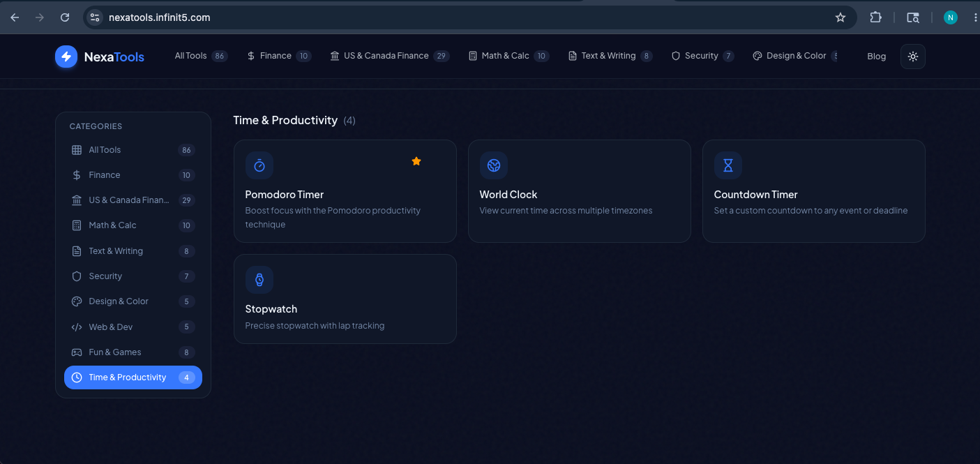
Task: Click the NexaTools brand name text
Action: (114, 57)
